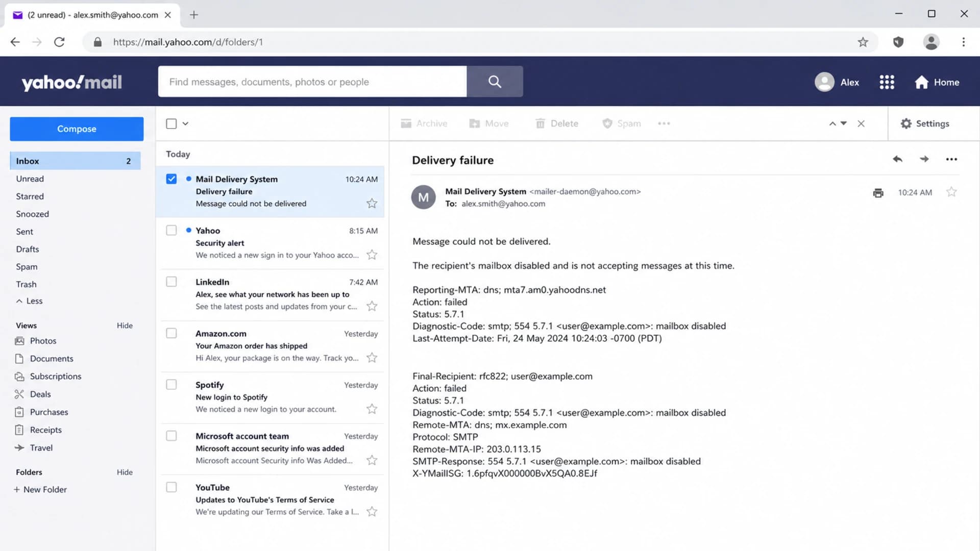Viewport: 980px width, 551px height.
Task: Star the Mail Delivery System email
Action: tap(372, 204)
